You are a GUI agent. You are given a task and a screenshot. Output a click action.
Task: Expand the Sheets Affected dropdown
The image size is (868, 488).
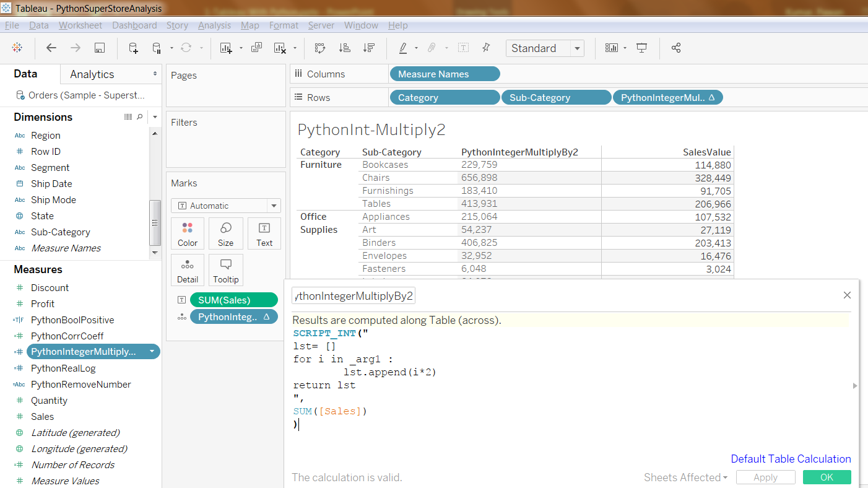[686, 477]
